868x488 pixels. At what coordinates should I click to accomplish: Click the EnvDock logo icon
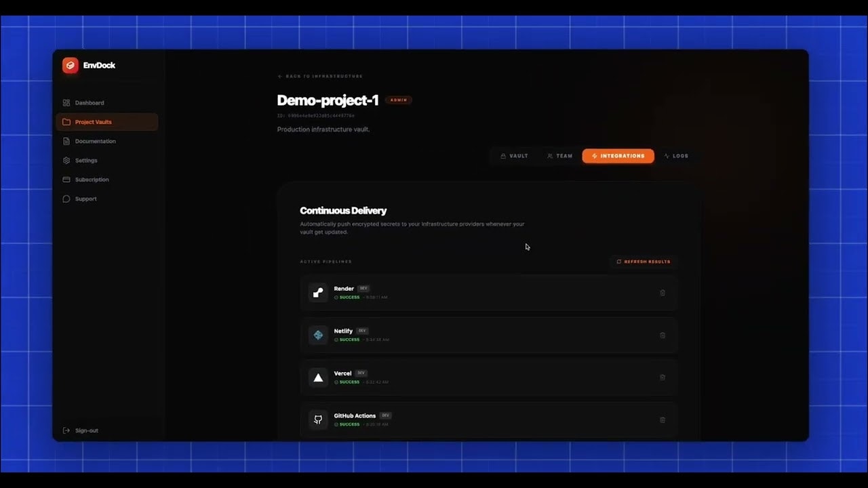click(x=70, y=65)
